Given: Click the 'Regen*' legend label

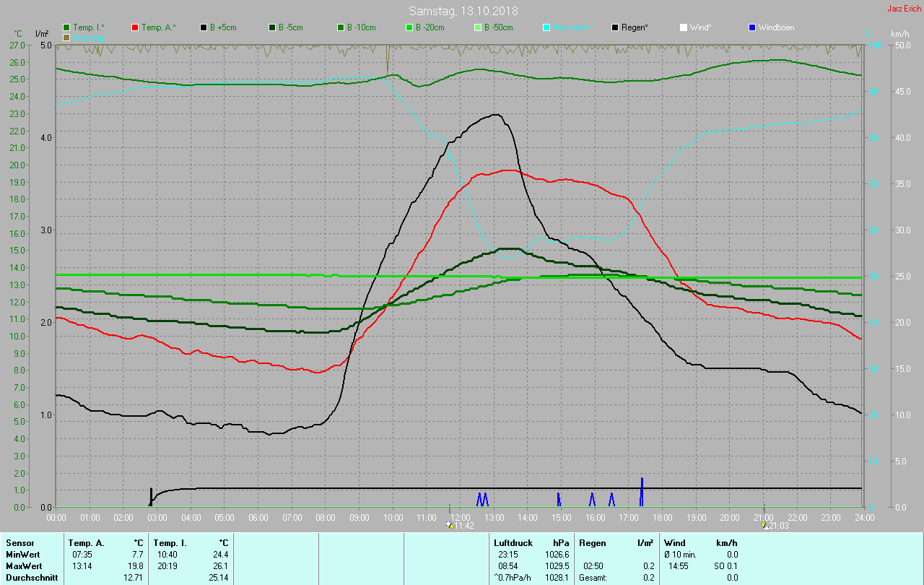Looking at the screenshot, I should click(x=635, y=27).
